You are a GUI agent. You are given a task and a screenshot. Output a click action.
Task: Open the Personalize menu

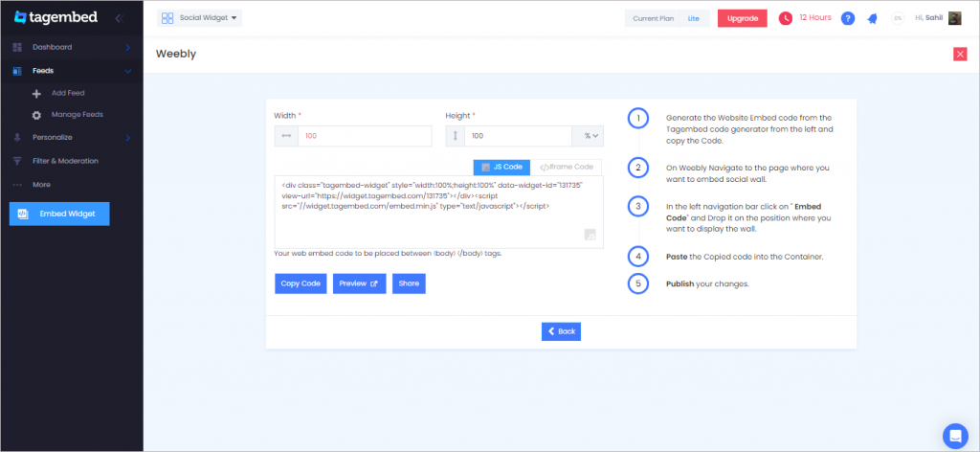[x=53, y=137]
